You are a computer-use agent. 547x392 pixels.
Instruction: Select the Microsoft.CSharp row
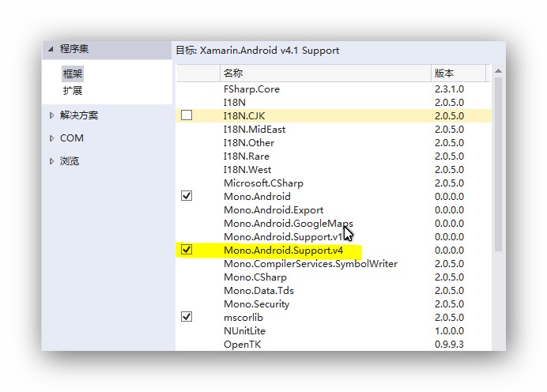334,183
